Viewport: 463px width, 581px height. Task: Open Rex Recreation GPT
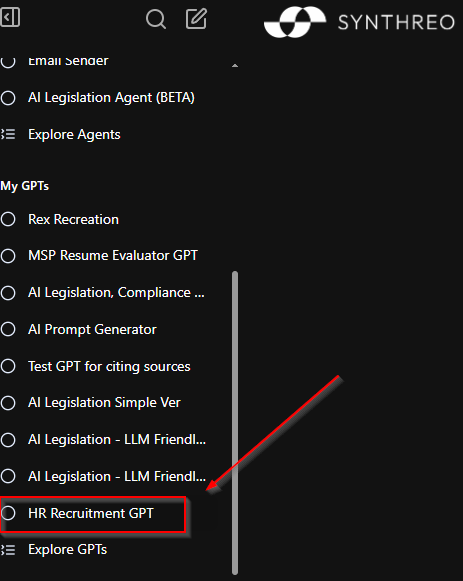coord(73,219)
